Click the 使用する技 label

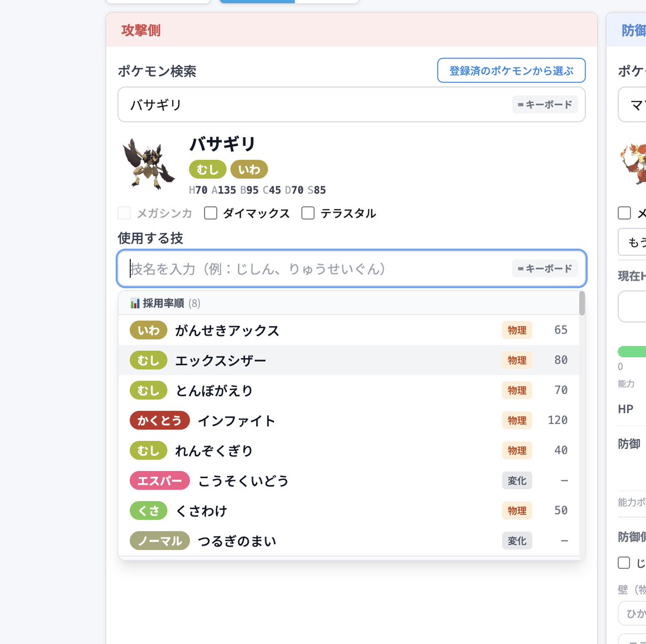(151, 238)
